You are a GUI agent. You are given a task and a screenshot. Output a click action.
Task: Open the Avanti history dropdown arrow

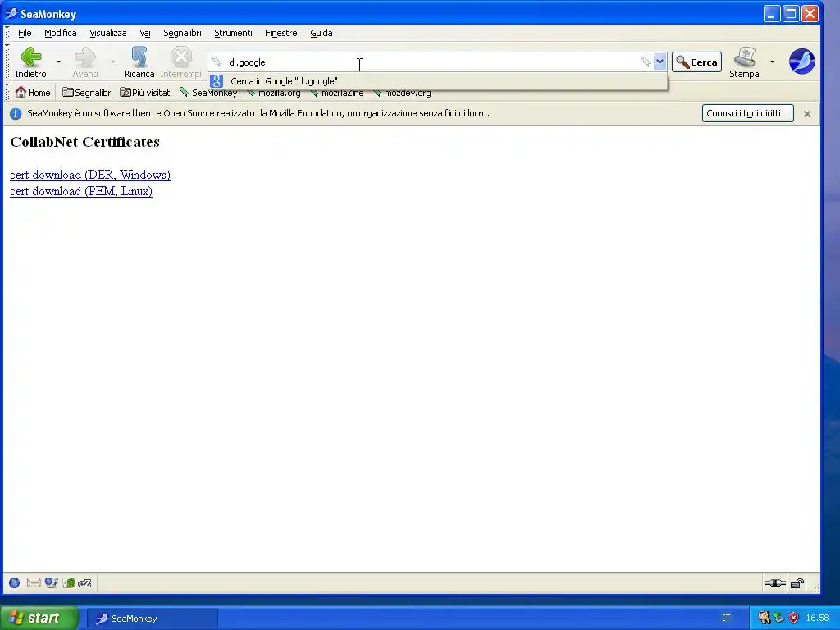112,62
